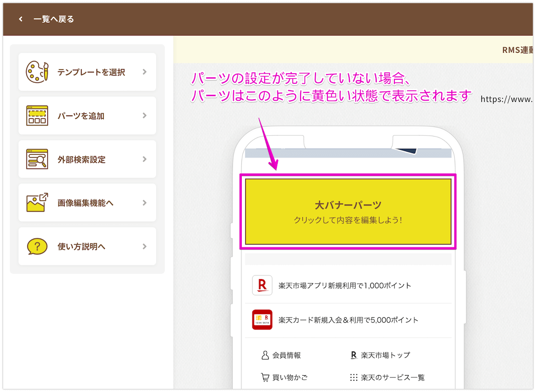The image size is (536, 392).
Task: Click the back arrow icon in header
Action: click(x=21, y=19)
